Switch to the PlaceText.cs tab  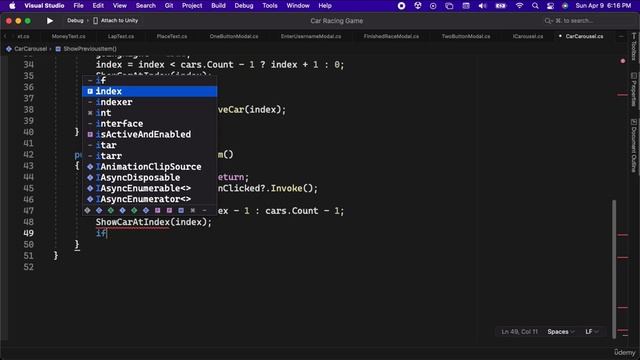pyautogui.click(x=172, y=36)
